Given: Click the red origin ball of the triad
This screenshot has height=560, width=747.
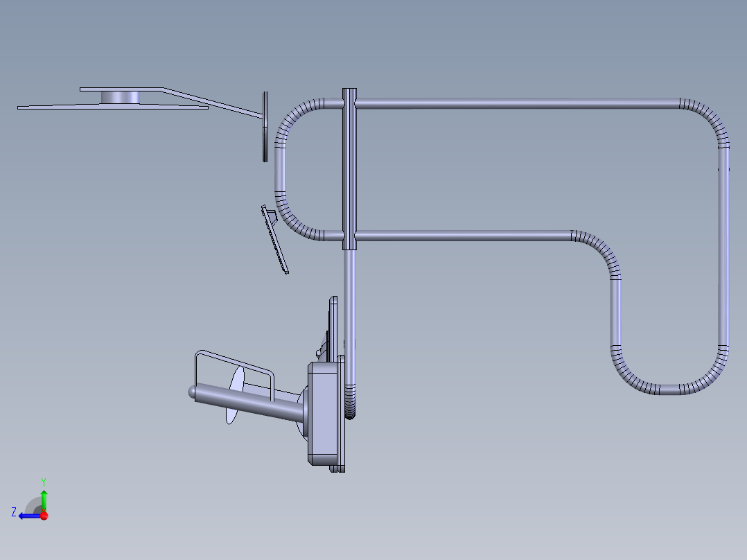Looking at the screenshot, I should point(44,516).
